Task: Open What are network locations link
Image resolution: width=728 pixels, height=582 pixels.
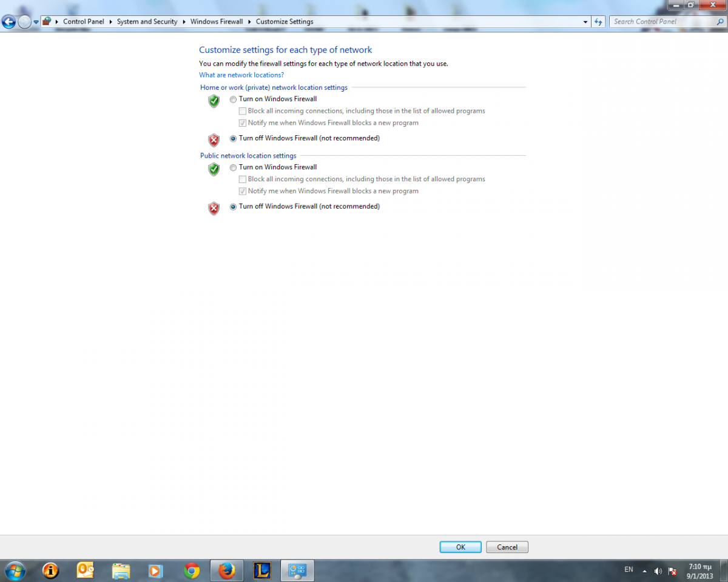Action: pyautogui.click(x=241, y=75)
